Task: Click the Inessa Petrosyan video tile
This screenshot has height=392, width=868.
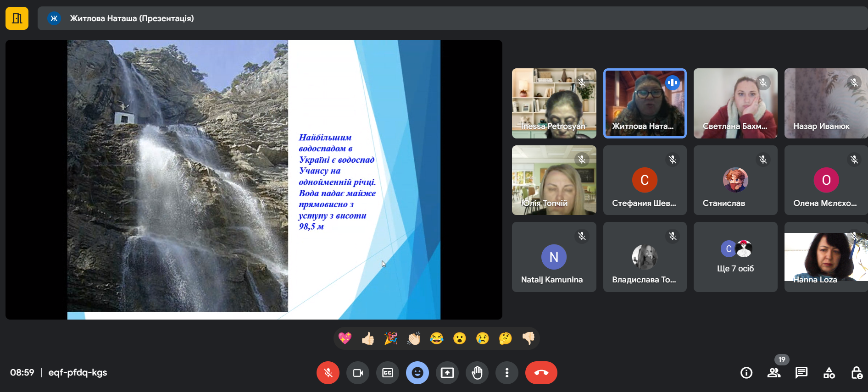Action: tap(554, 104)
